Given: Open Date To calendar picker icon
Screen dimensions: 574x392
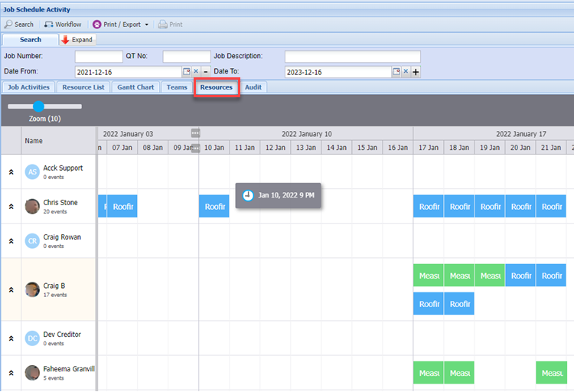Looking at the screenshot, I should [396, 72].
